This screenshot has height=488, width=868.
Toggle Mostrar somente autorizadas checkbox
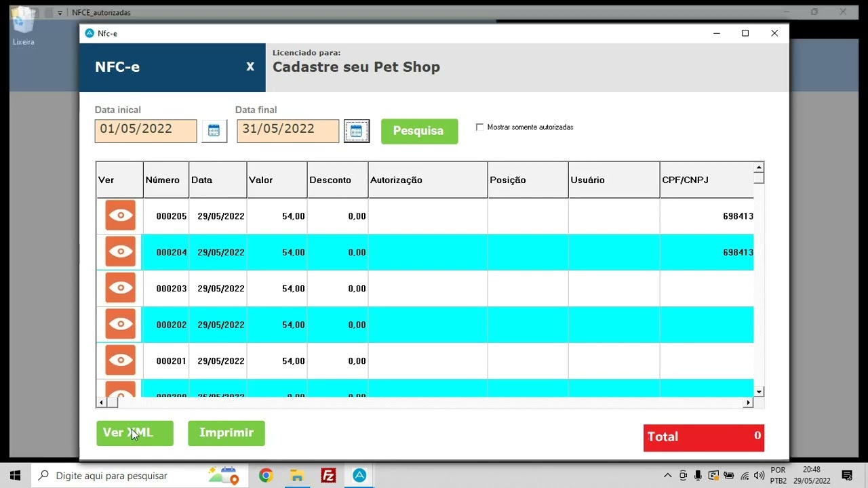(x=479, y=127)
